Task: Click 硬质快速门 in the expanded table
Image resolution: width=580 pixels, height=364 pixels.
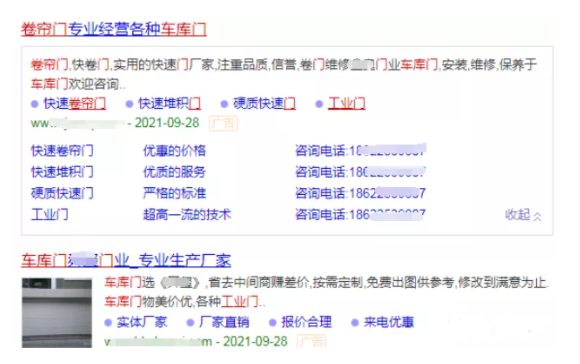Action: tap(62, 193)
